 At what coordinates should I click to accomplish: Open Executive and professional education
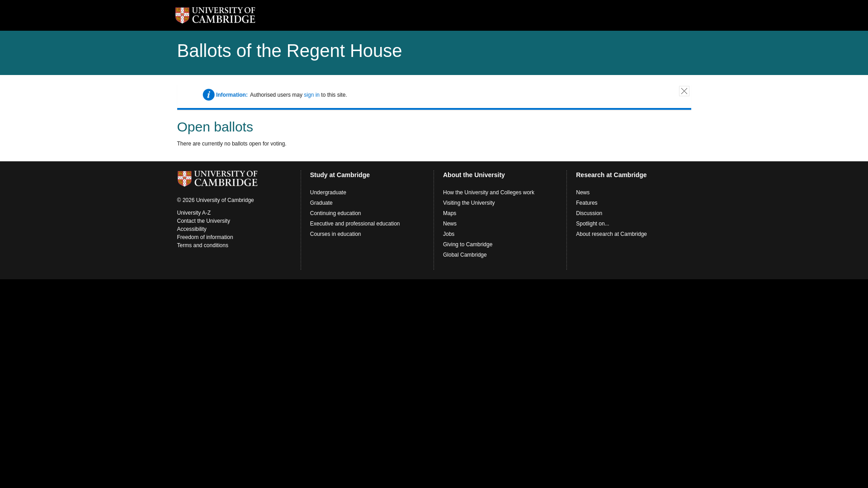point(355,224)
